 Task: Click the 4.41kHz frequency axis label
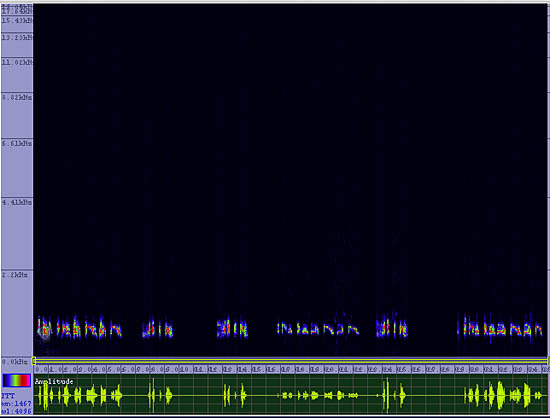coord(17,202)
